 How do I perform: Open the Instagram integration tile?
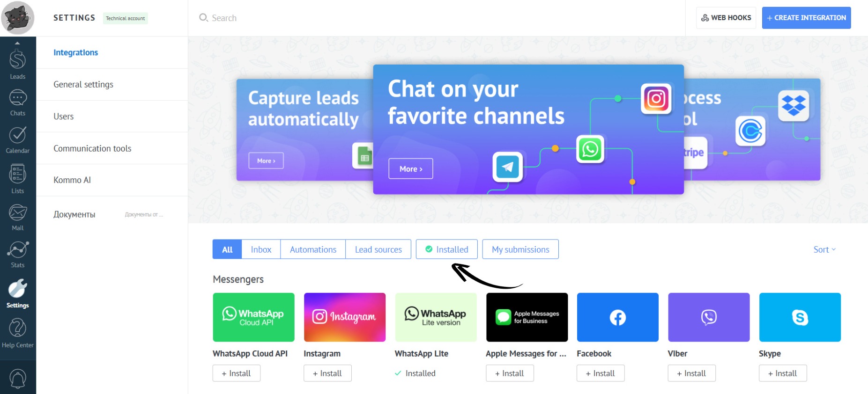(x=344, y=317)
